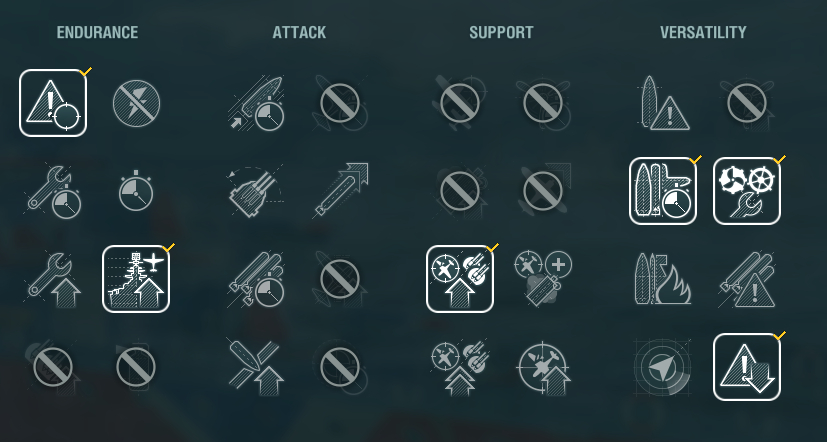Select the crossed shells with up arrow skill
827x442 pixels.
(256, 367)
